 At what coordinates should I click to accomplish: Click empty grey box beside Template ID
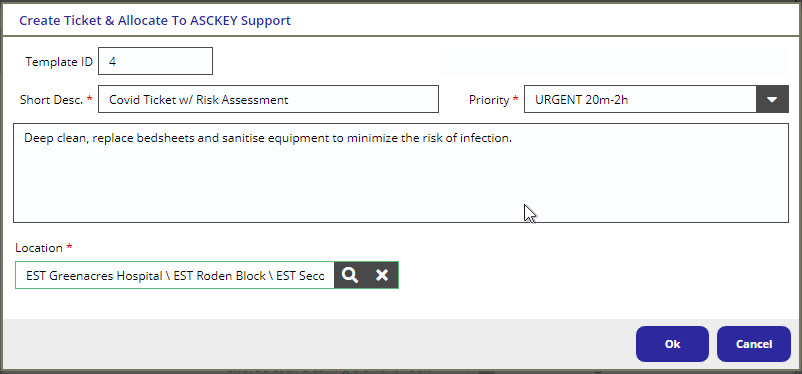click(614, 61)
